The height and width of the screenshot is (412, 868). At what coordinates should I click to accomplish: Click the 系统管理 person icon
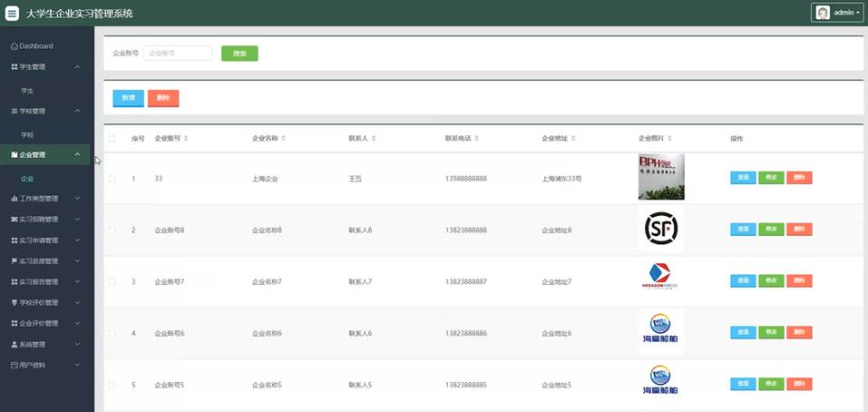(15, 345)
